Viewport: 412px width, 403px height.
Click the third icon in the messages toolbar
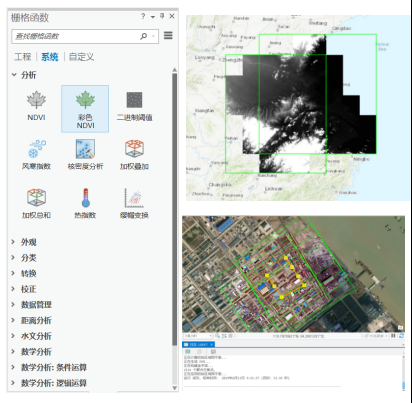pos(213,352)
